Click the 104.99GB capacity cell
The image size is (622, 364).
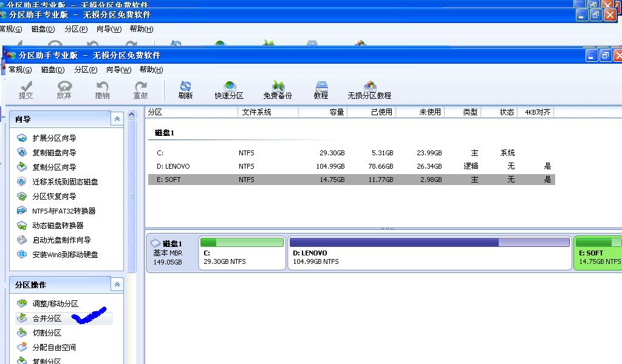click(330, 166)
